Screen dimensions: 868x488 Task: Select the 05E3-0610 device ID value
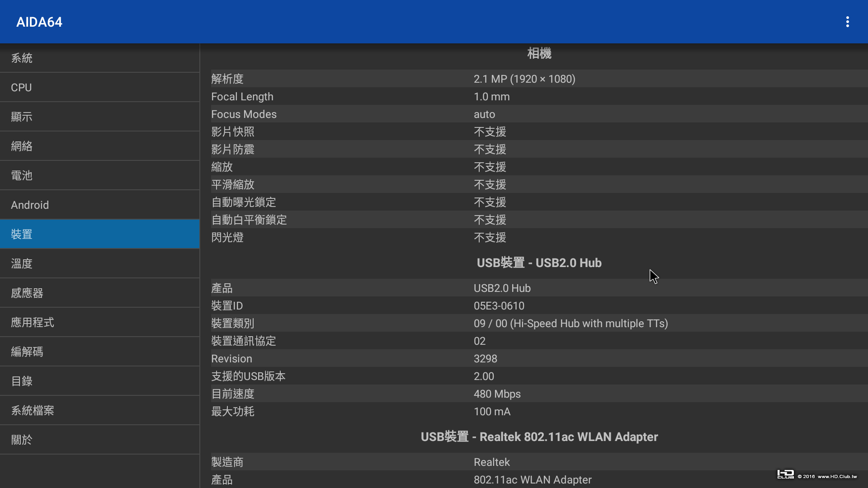(x=499, y=305)
